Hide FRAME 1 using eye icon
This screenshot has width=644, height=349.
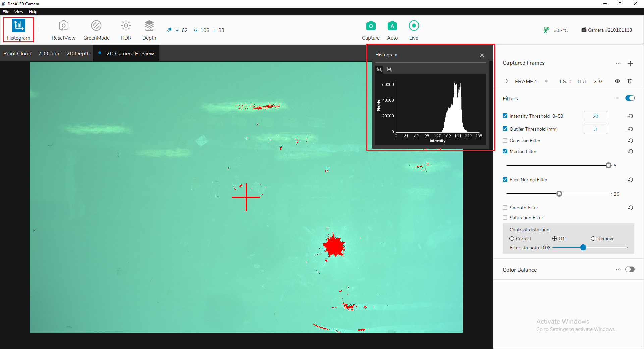point(617,81)
